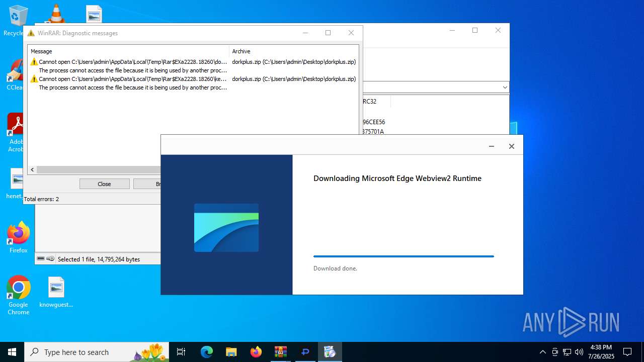Close the WinRAR Diagnostic messages via Close button
The height and width of the screenshot is (362, 644).
(x=104, y=184)
